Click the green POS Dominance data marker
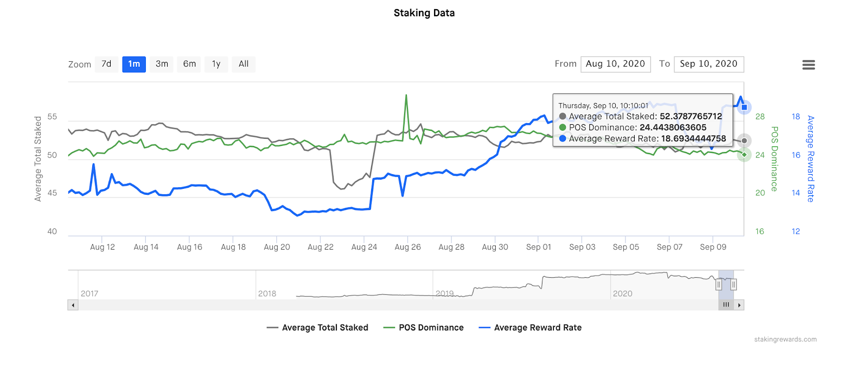The image size is (868, 369). coord(744,155)
